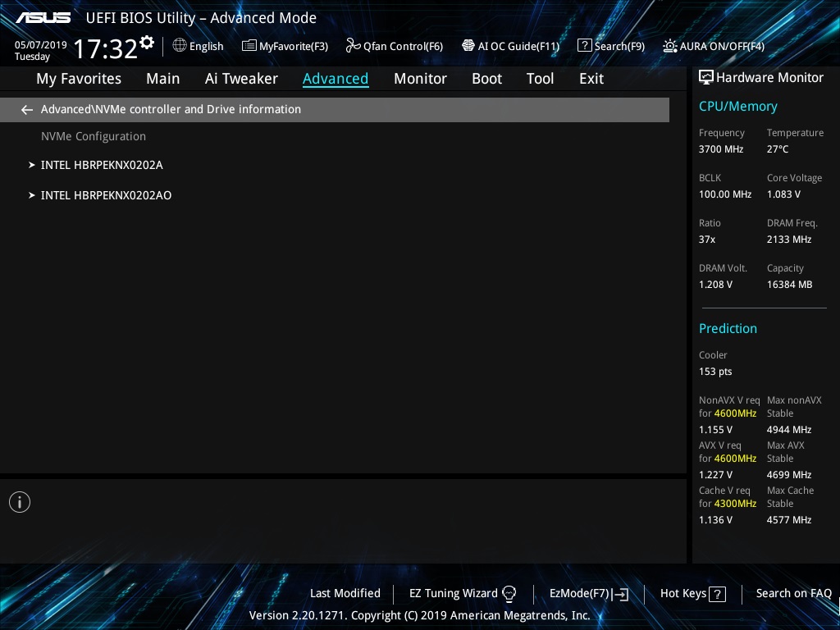
Task: Click the 1.155 V NonAVX requirement value
Action: pyautogui.click(x=715, y=430)
